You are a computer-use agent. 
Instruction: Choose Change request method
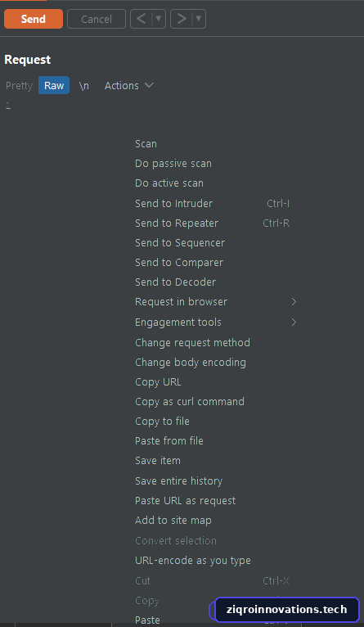[192, 343]
